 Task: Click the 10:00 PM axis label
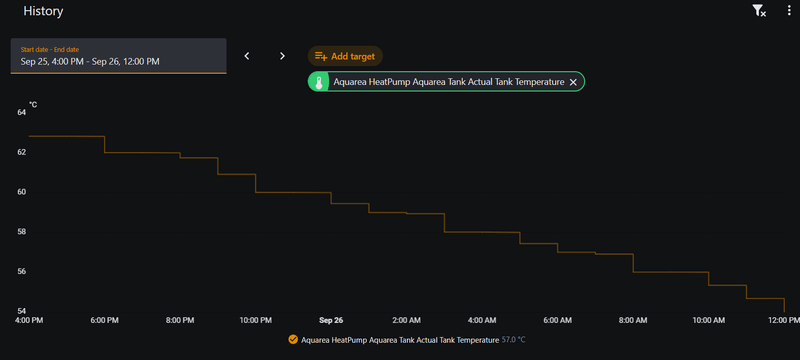click(x=256, y=321)
